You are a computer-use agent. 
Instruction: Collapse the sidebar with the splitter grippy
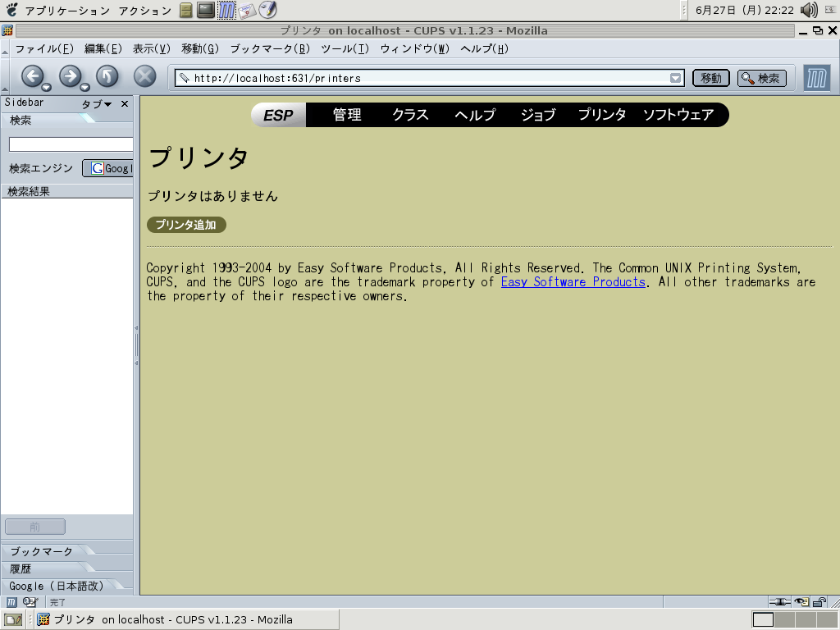pyautogui.click(x=136, y=345)
